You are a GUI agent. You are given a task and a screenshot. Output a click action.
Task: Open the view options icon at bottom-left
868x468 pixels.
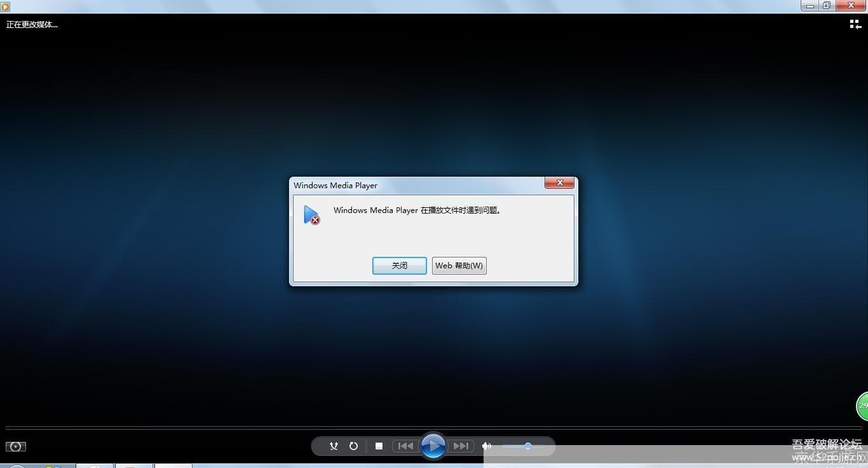click(16, 446)
